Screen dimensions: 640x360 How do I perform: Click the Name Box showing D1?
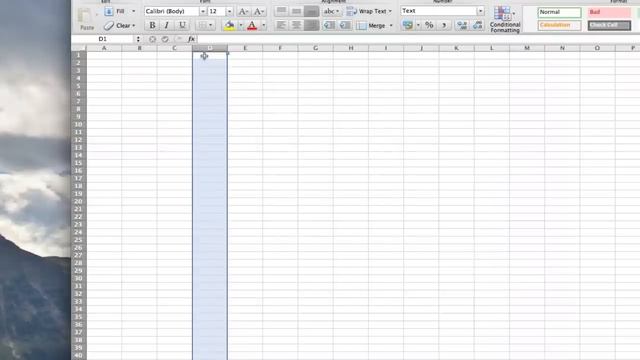point(102,39)
